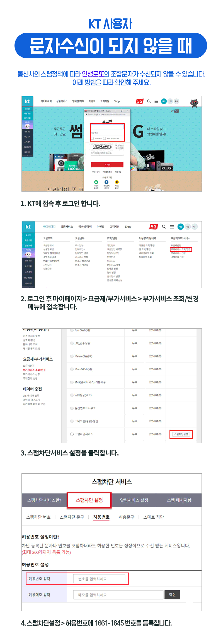
Task: Click the 요금명세서 link under 요금조회
Action: pyautogui.click(x=49, y=245)
